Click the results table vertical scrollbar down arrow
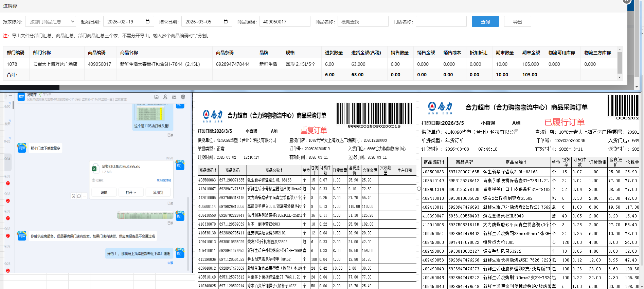The width and height of the screenshot is (644, 289). [620, 77]
